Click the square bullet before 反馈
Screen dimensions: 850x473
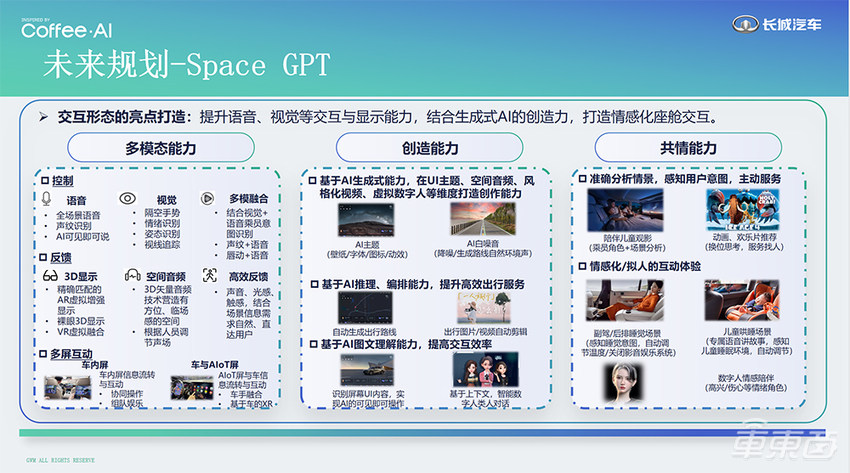pos(43,257)
